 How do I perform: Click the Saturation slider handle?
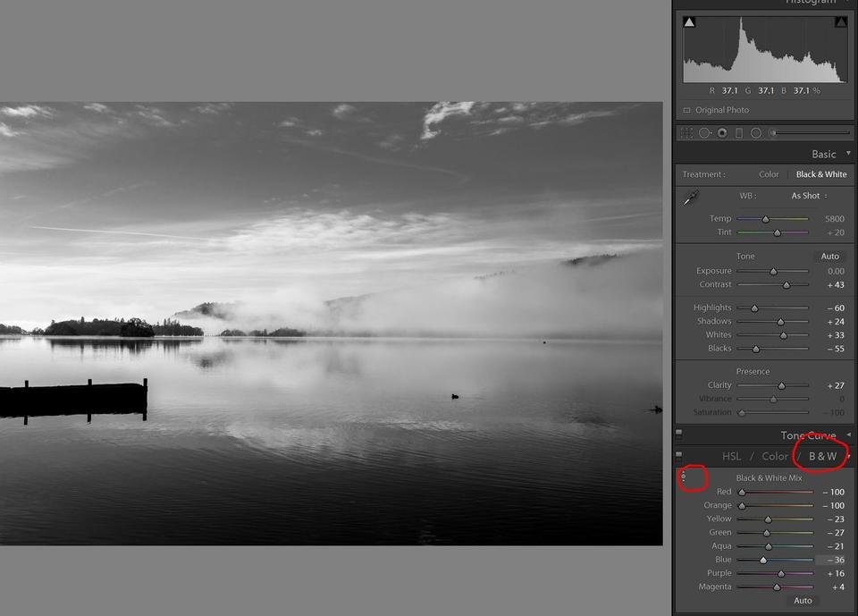point(742,413)
